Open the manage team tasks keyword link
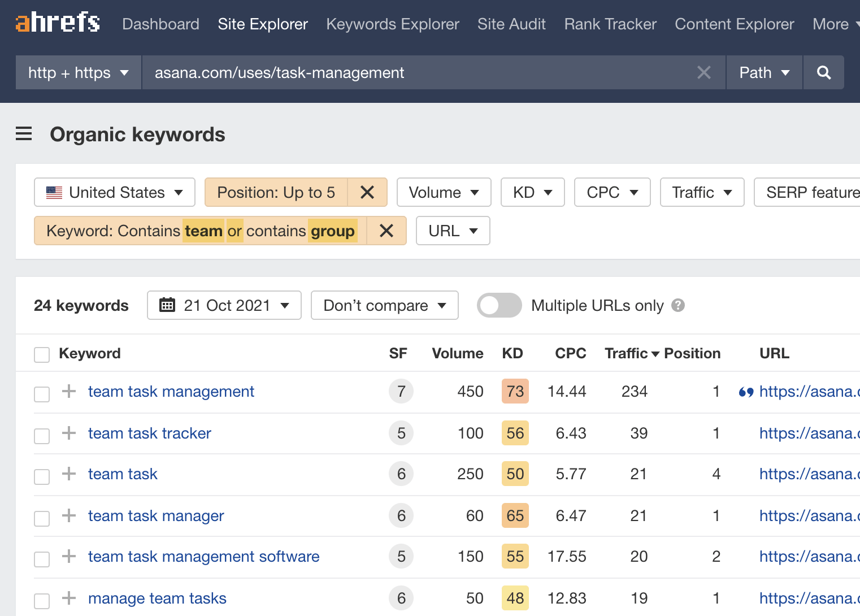This screenshot has width=860, height=616. (x=157, y=598)
